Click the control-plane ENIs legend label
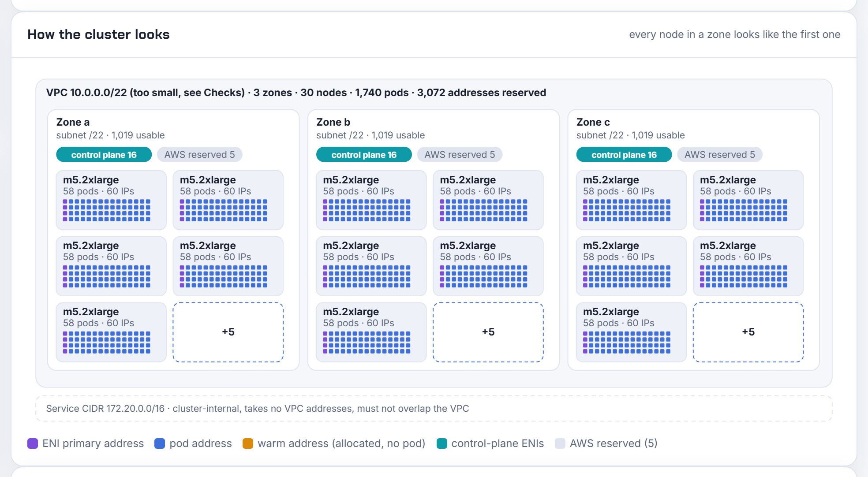 coord(498,443)
